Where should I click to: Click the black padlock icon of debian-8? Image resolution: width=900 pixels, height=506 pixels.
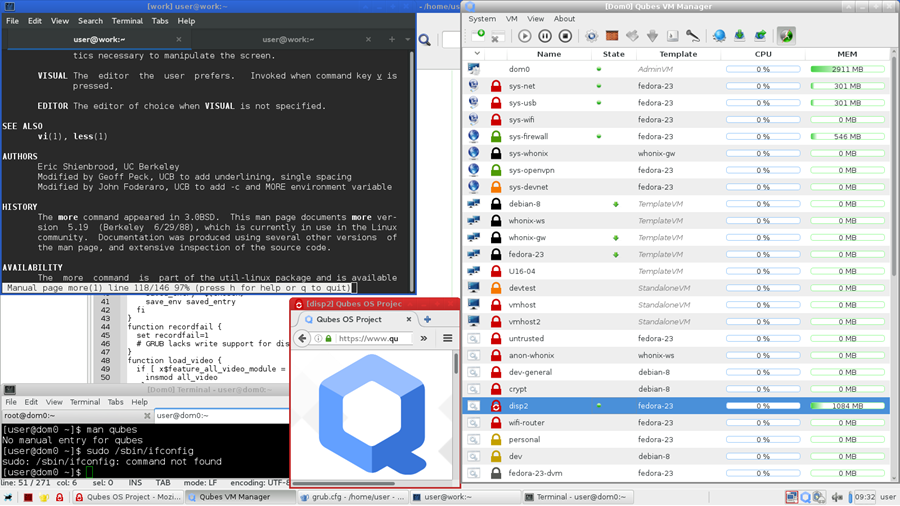click(496, 204)
